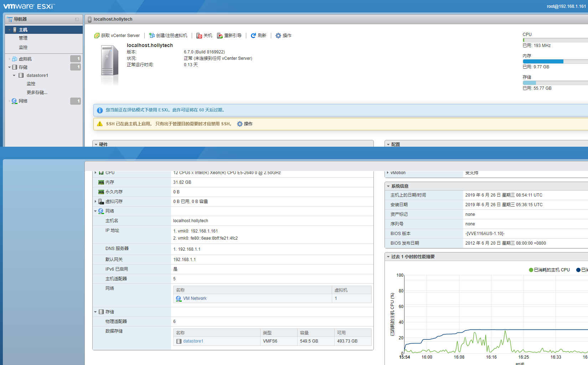Click the gear icon in SSH warning banner

point(240,124)
